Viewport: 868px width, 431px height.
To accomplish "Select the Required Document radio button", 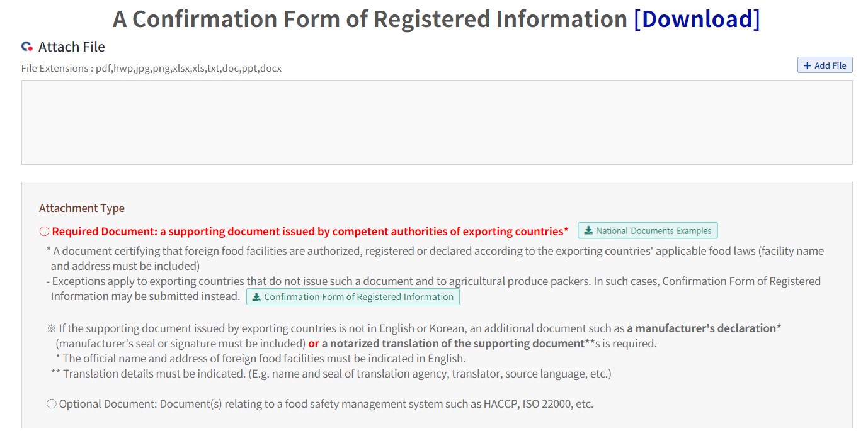I will click(x=44, y=232).
